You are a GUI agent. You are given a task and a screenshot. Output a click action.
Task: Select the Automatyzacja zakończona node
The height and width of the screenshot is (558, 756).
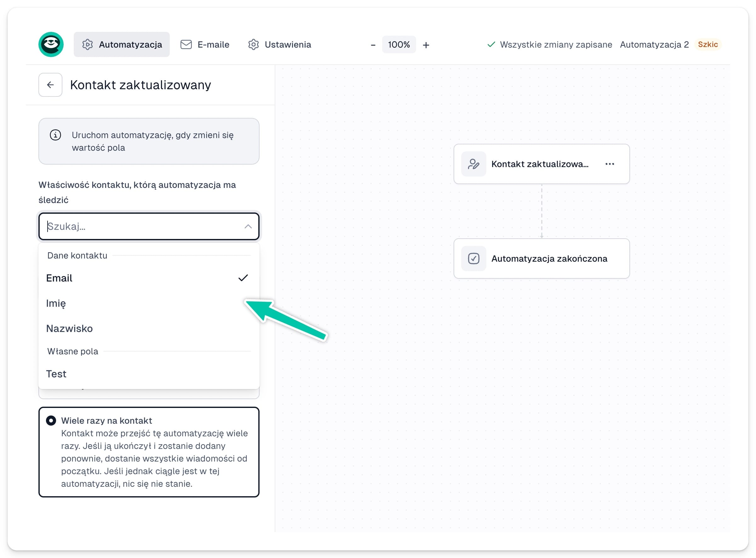pos(541,259)
